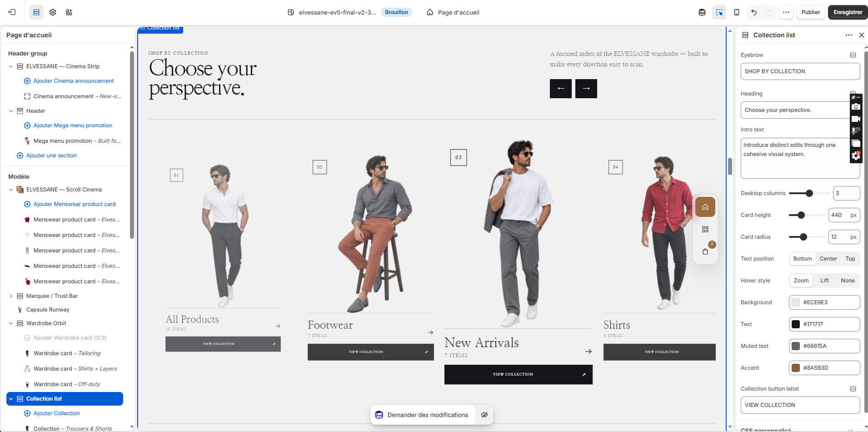
Task: Collapse ELVESSANE — Cinema Strip section
Action: click(x=11, y=66)
